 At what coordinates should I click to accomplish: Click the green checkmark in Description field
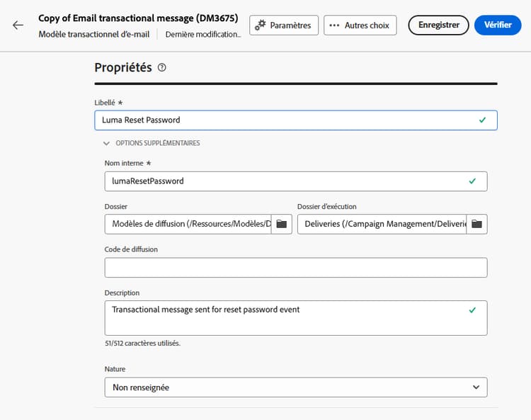473,310
